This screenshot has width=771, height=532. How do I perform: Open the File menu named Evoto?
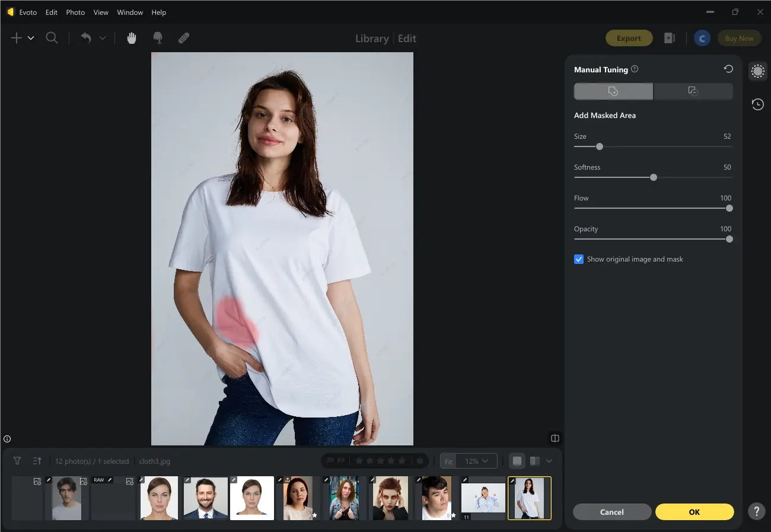click(x=28, y=12)
